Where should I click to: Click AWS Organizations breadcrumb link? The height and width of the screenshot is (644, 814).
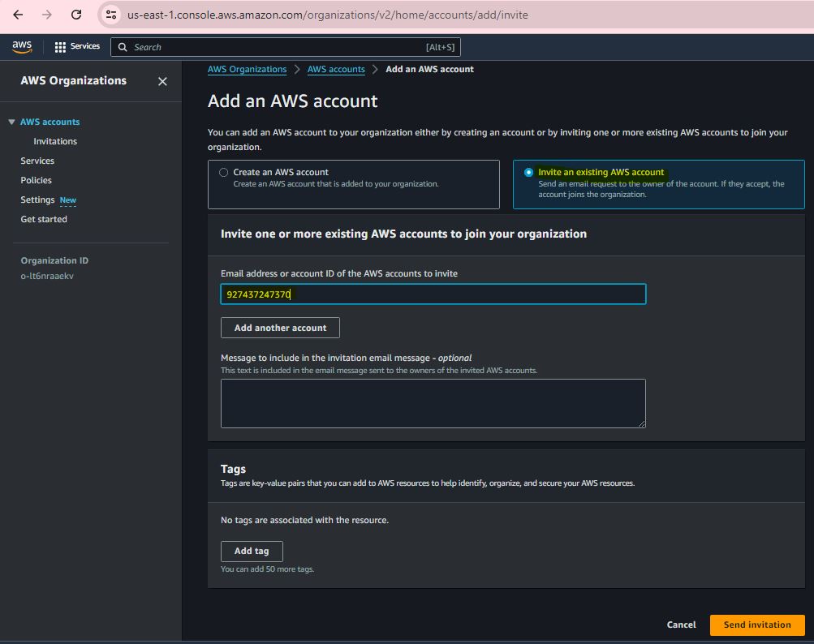tap(247, 69)
